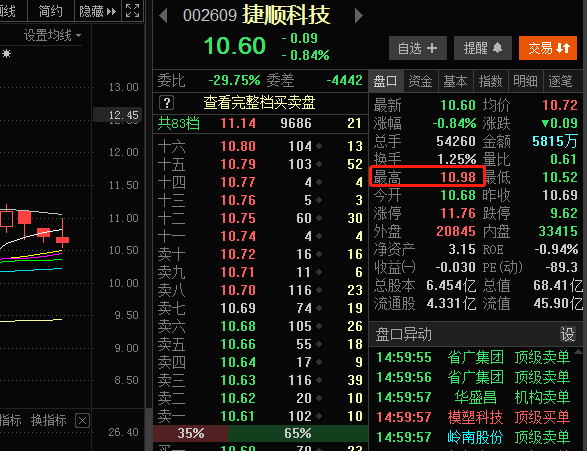587x451 pixels.
Task: Add stock to 自选 watchlist
Action: click(x=418, y=48)
